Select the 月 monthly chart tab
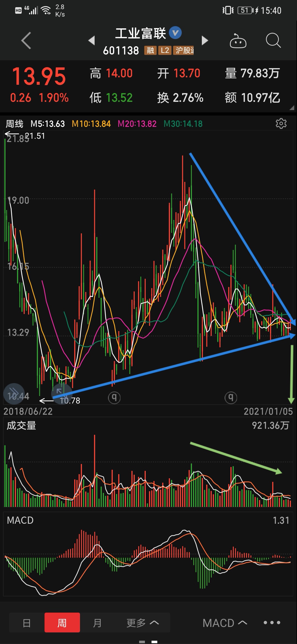This screenshot has height=644, width=297. pos(97,623)
